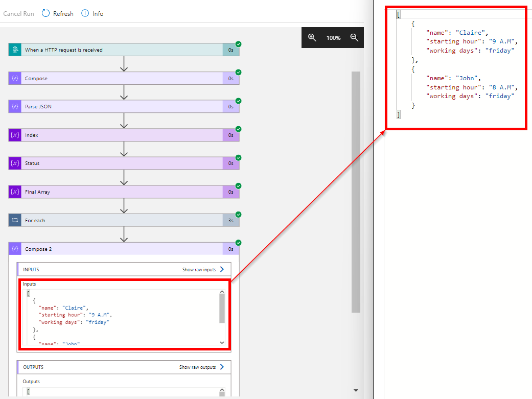Click the green success check on Compose 2

(x=239, y=243)
